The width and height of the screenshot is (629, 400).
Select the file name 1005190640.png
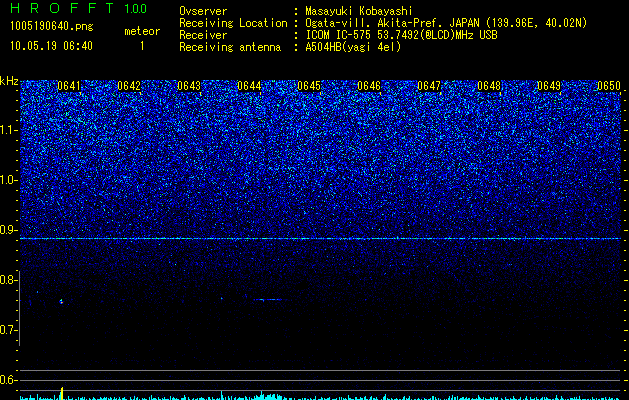pos(52,27)
